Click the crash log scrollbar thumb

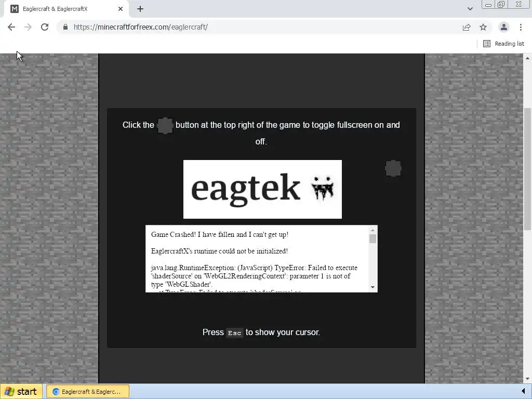coord(373,239)
